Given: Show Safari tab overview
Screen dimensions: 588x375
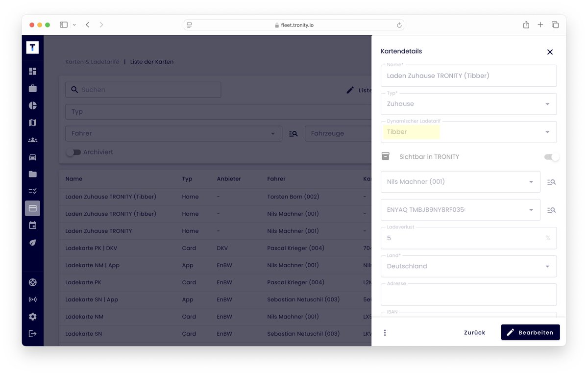Looking at the screenshot, I should click(x=555, y=25).
